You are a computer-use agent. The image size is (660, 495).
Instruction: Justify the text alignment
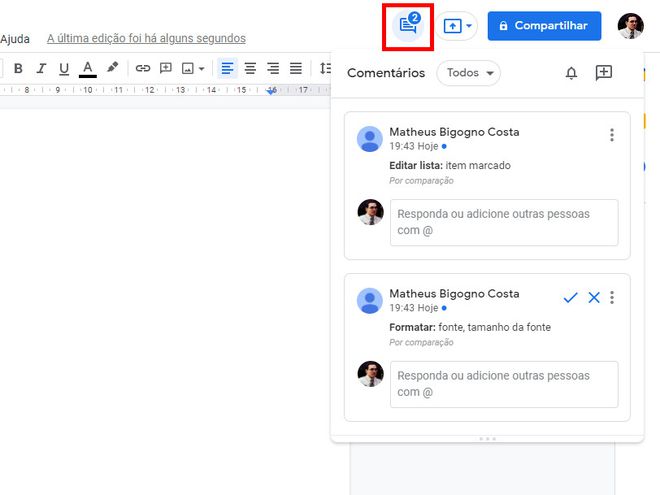[295, 68]
